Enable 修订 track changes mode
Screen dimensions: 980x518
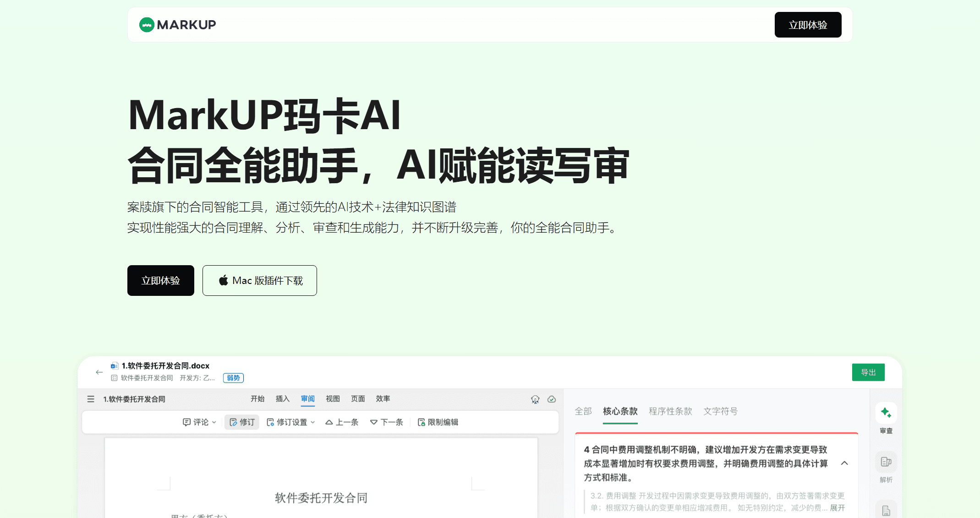[241, 422]
